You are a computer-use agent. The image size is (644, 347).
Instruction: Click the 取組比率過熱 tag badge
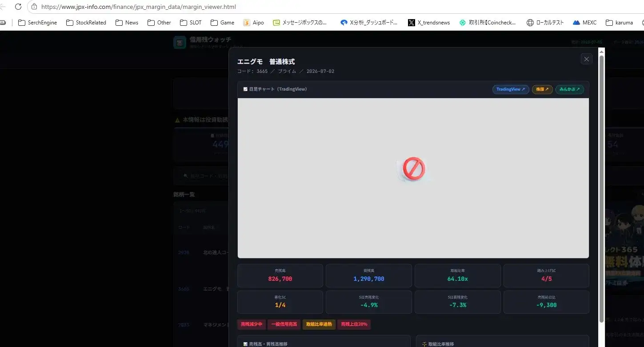(319, 324)
